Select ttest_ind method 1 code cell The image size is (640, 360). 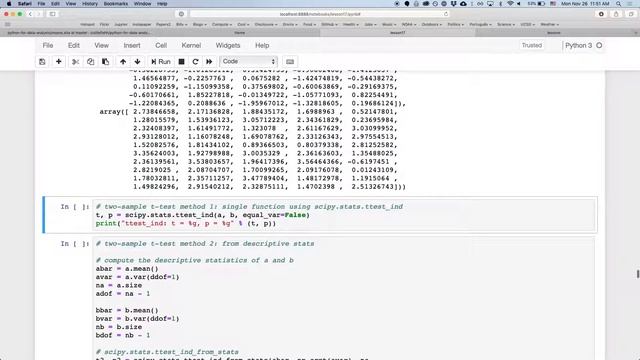click(x=320, y=215)
